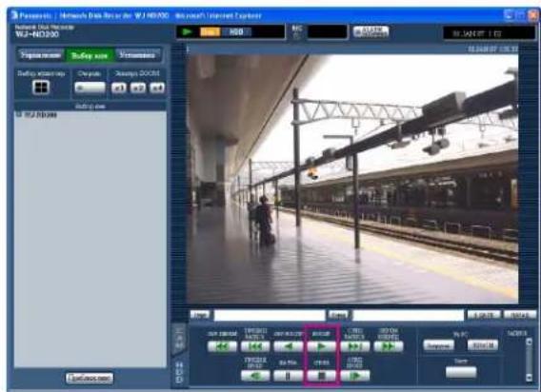This screenshot has height=392, width=541.
Task: Set electronic zoom to x2
Action: (138, 88)
